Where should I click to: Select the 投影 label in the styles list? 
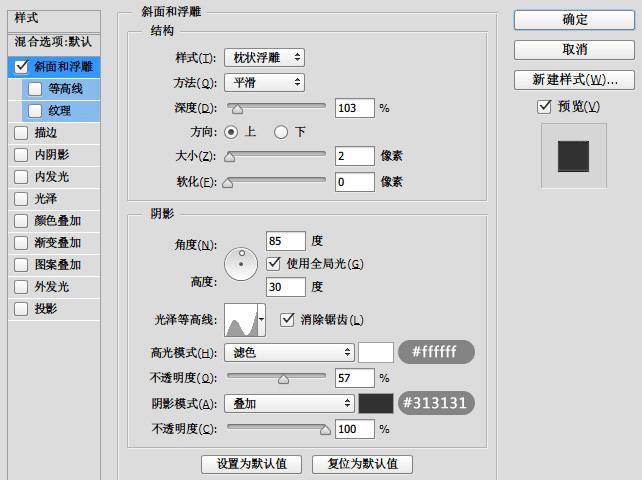[46, 309]
